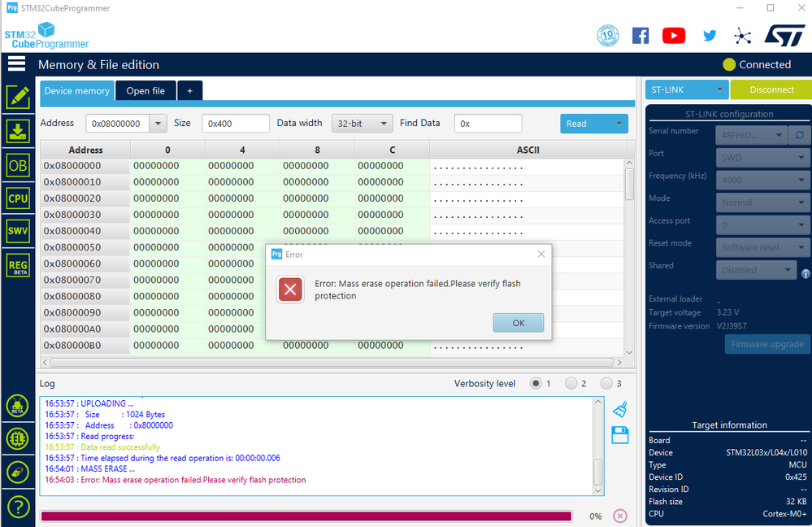Click OK in the Error dialog
The height and width of the screenshot is (527, 812).
(x=519, y=323)
